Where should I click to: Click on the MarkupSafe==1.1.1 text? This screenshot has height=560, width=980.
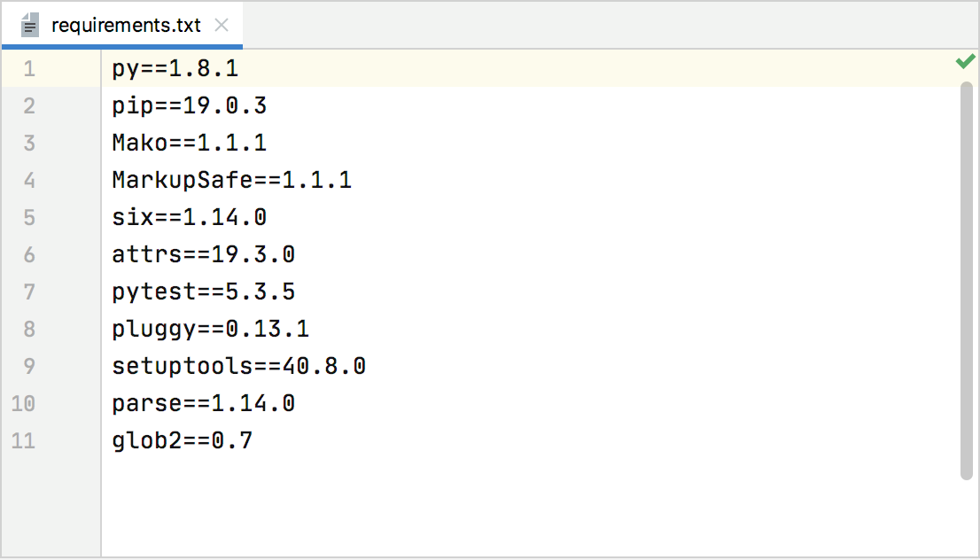pyautogui.click(x=231, y=179)
